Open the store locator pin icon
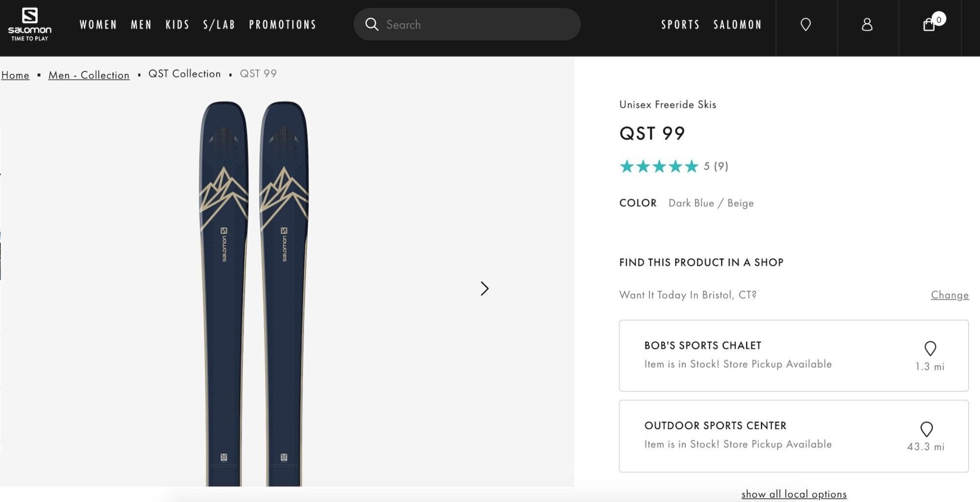The image size is (980, 502). [x=805, y=24]
